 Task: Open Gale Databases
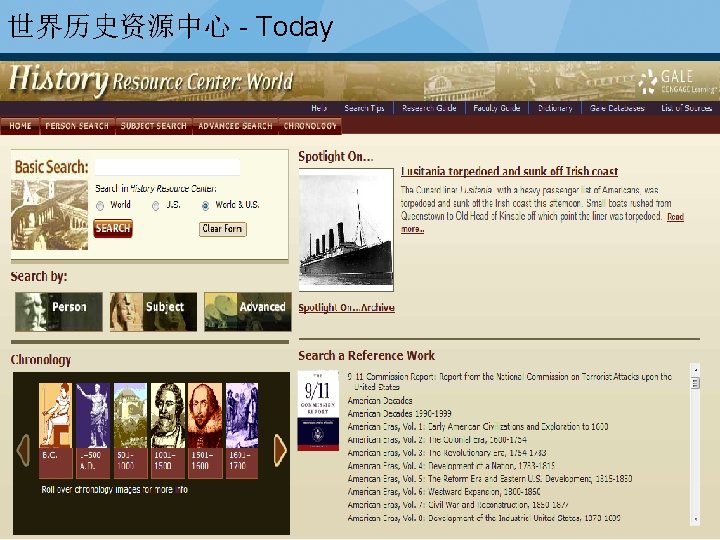tap(617, 108)
